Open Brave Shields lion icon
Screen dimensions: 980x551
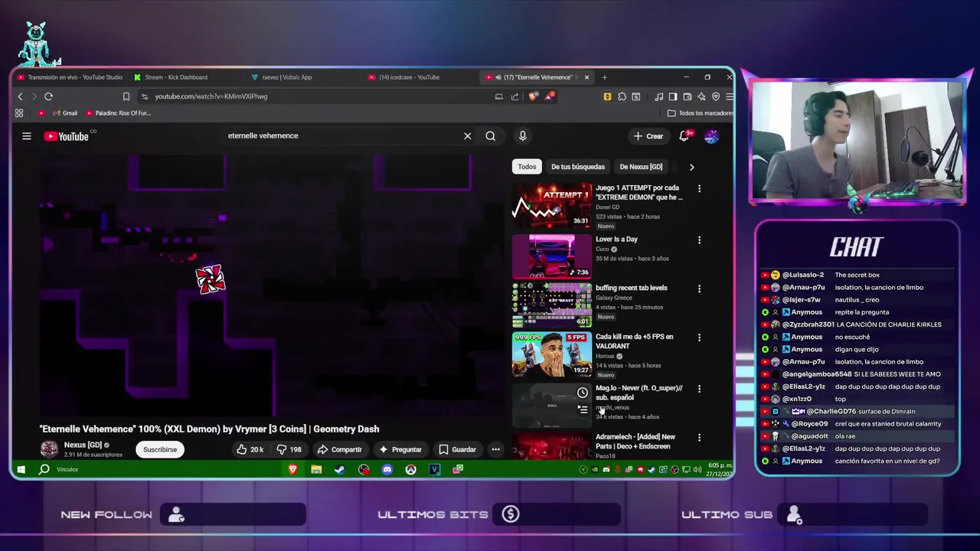[534, 96]
